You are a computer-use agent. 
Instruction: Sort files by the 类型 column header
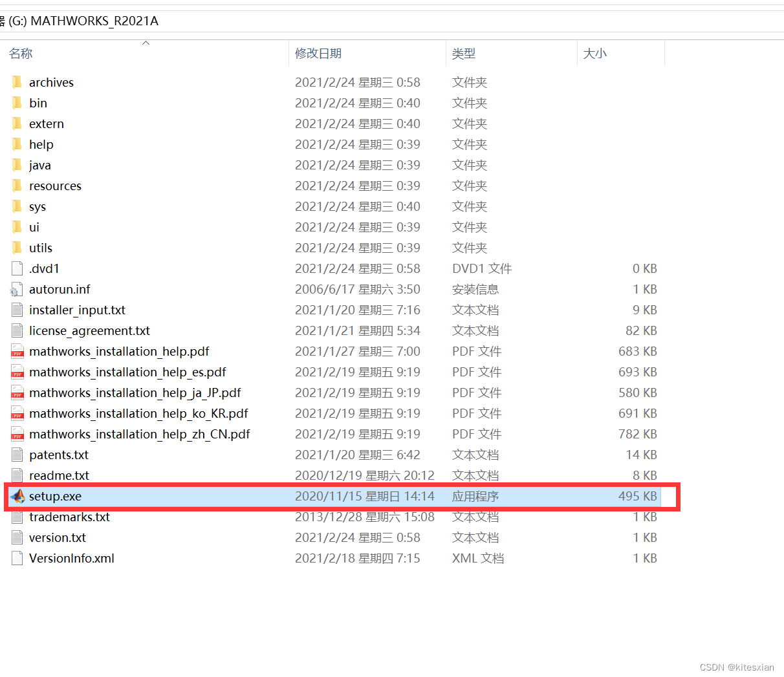pyautogui.click(x=511, y=53)
